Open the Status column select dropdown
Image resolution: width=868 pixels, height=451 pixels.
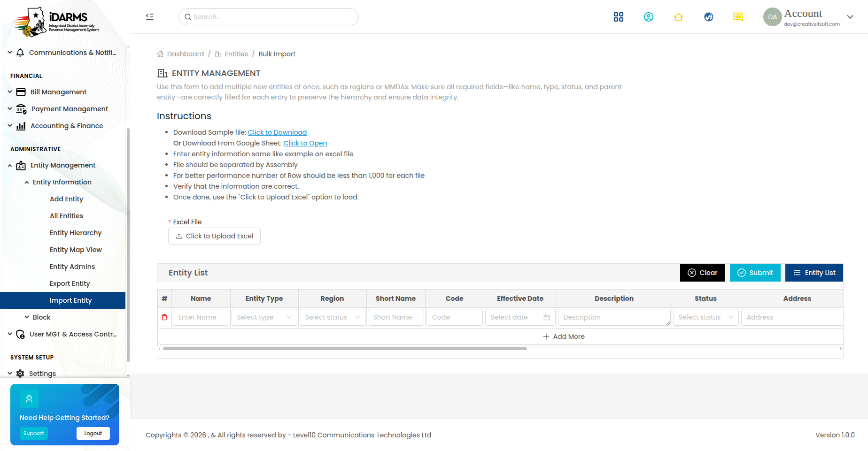tap(705, 317)
